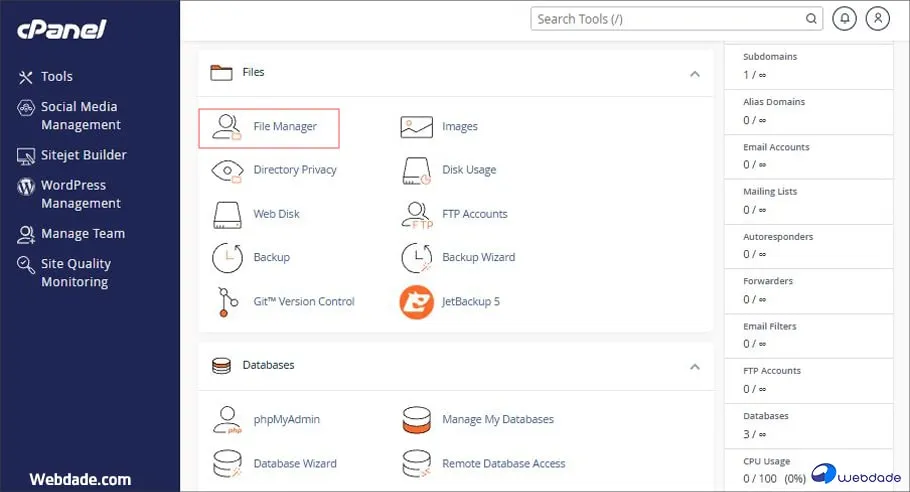This screenshot has height=492, width=910.
Task: Focus the Search Tools input field
Action: click(x=668, y=18)
